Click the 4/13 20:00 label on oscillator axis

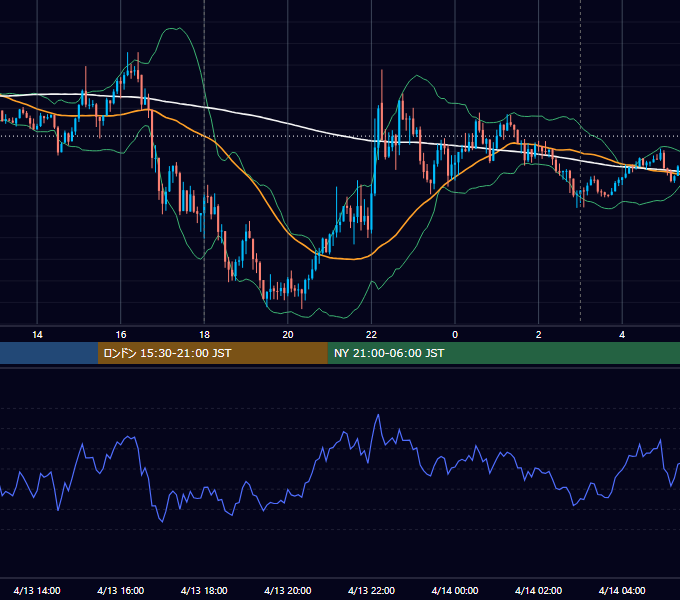point(288,590)
